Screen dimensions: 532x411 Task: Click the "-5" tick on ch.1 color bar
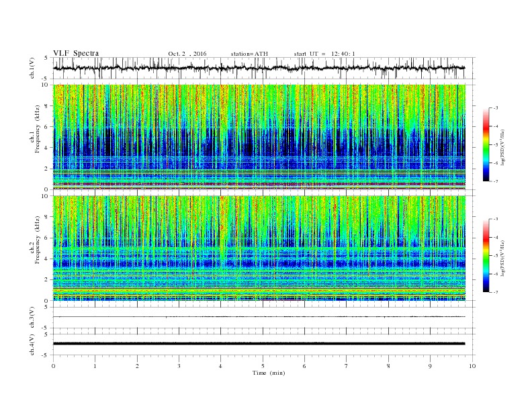pos(495,145)
